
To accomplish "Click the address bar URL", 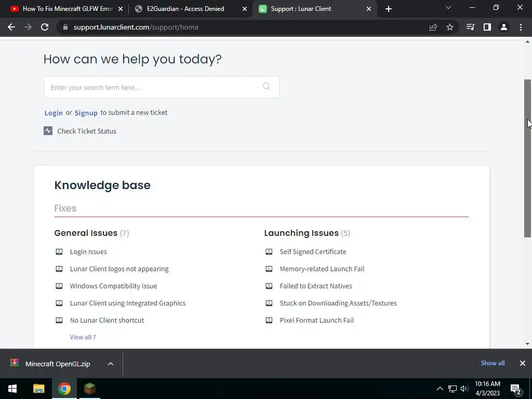I will [136, 27].
